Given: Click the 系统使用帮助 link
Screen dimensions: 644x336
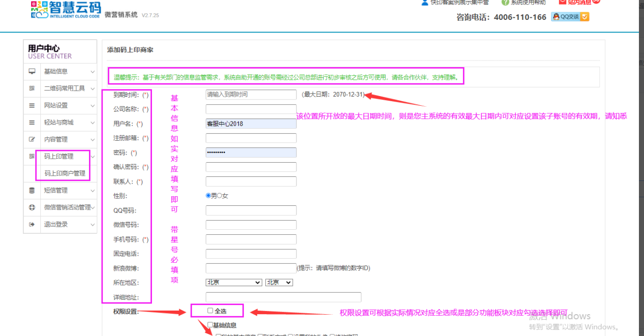Looking at the screenshot, I should pos(528,3).
